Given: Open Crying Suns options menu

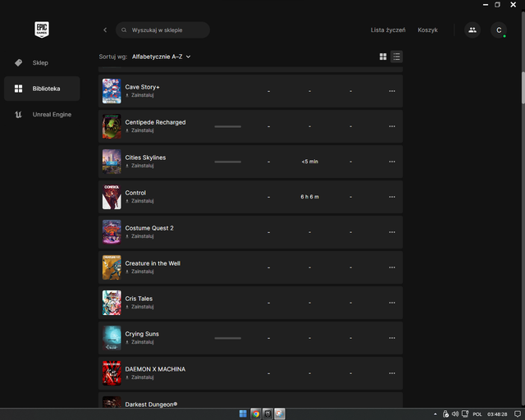Looking at the screenshot, I should 392,338.
